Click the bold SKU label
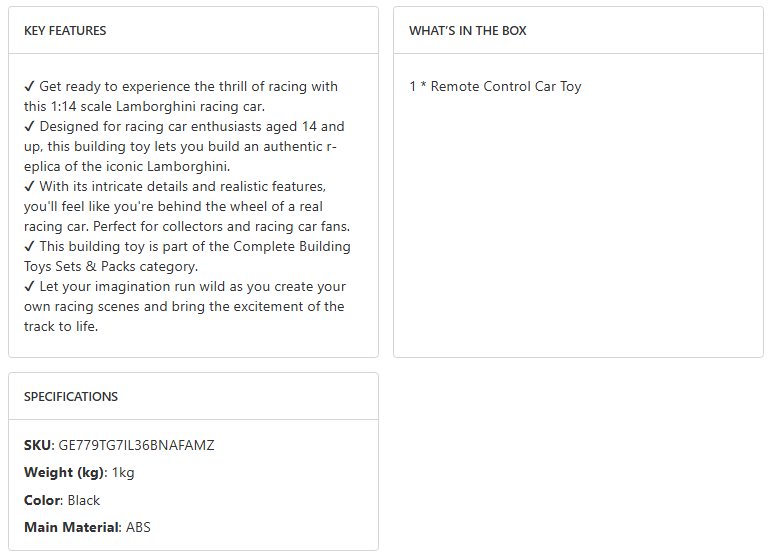 (37, 446)
